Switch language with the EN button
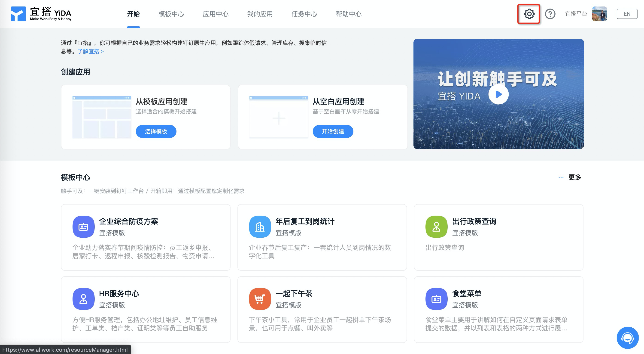The image size is (644, 354). 626,14
